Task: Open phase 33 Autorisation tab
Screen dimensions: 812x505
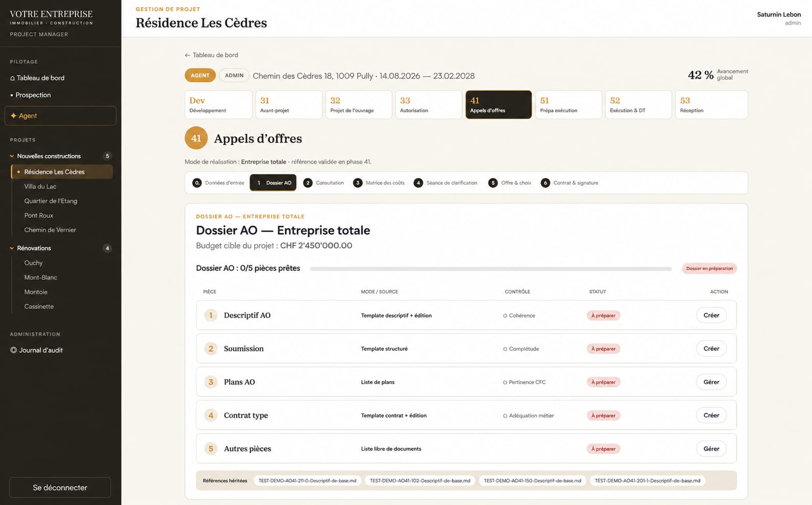Action: point(429,105)
